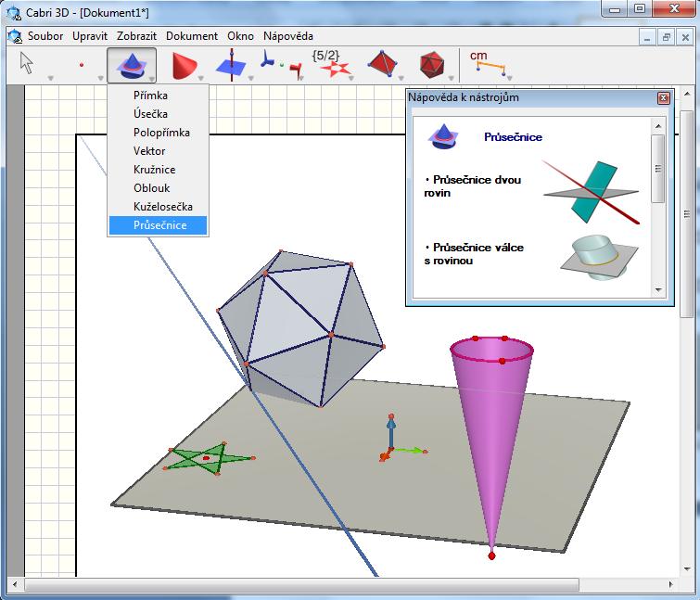Image resolution: width=700 pixels, height=600 pixels.
Task: Choose Kružnice from the dropdown list
Action: pyautogui.click(x=158, y=170)
